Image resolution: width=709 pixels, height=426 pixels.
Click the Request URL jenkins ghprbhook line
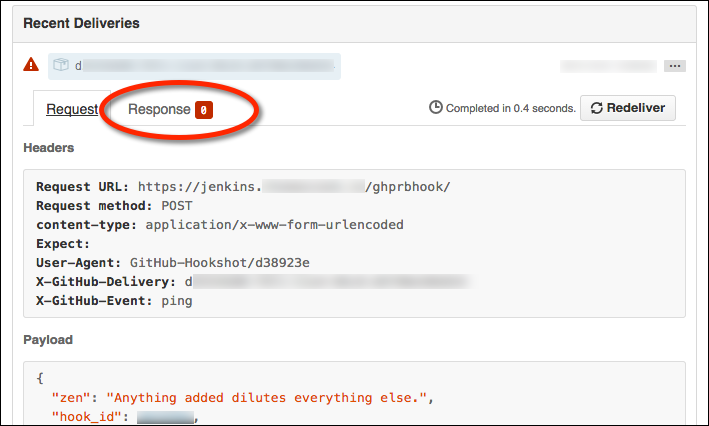tap(243, 187)
